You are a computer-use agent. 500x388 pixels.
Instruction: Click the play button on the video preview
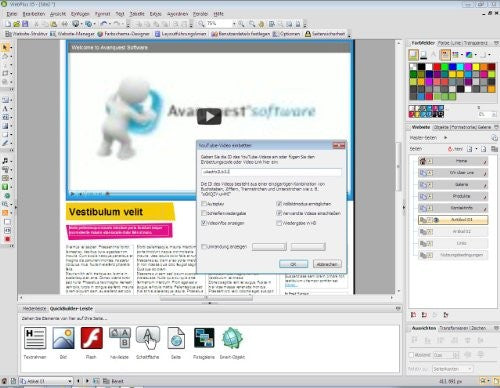pos(209,117)
